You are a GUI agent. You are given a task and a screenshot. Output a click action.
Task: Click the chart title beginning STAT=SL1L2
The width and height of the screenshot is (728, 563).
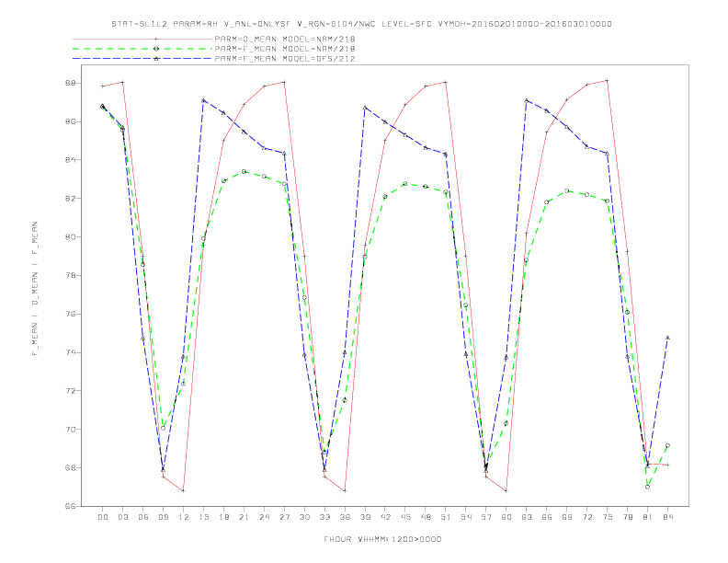pyautogui.click(x=361, y=24)
